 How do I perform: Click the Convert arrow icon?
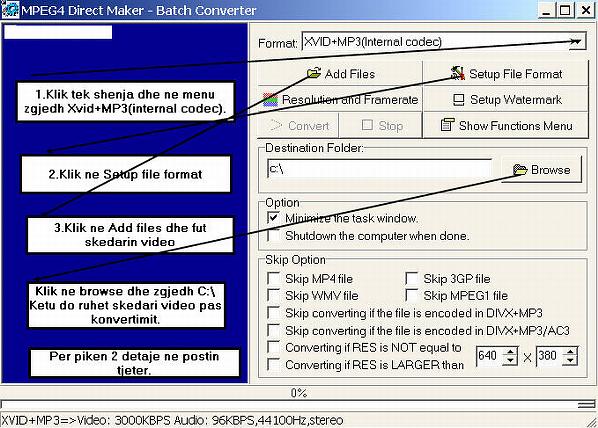click(276, 125)
